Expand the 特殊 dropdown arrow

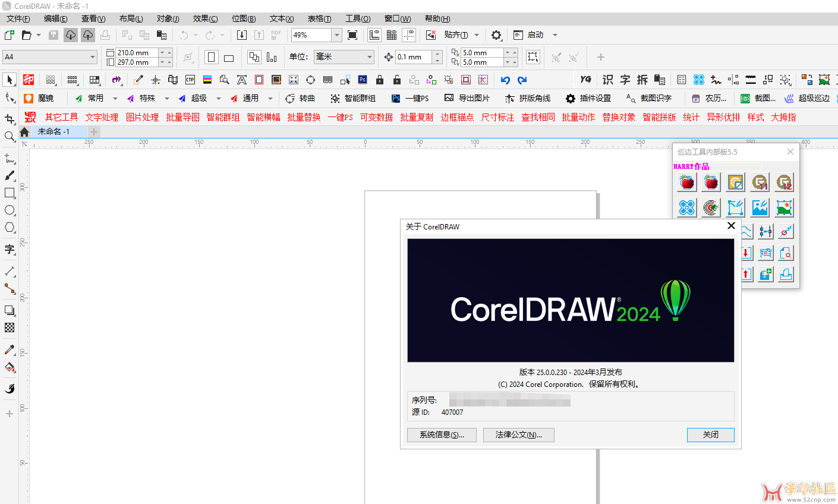[167, 99]
